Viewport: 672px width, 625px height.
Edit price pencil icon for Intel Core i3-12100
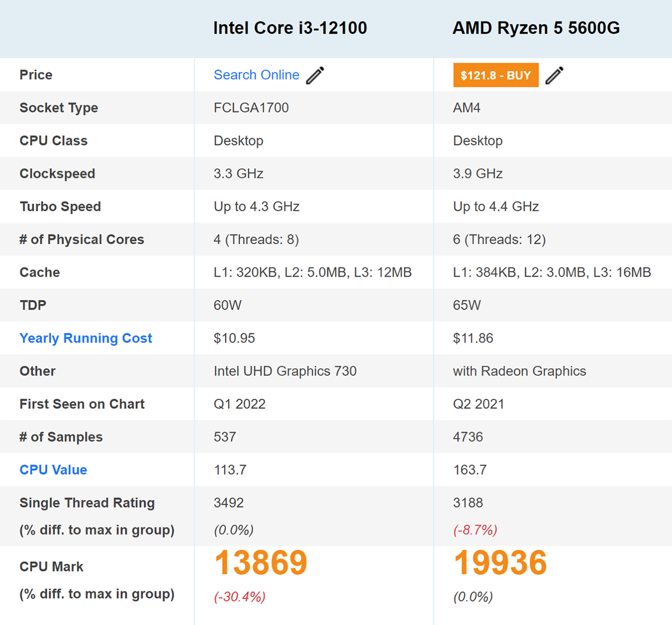315,75
